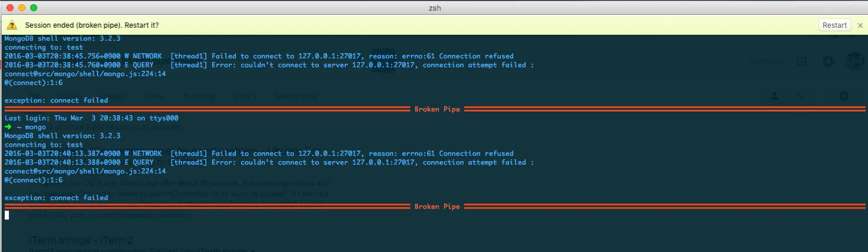This screenshot has height=252, width=868.
Task: Maximize the terminal with the green button
Action: 34,8
